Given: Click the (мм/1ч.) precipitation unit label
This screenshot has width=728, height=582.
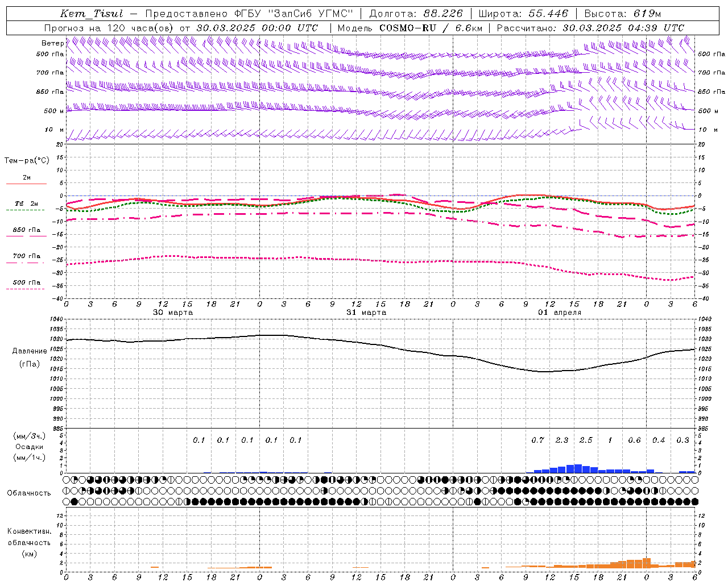Looking at the screenshot, I should [29, 458].
